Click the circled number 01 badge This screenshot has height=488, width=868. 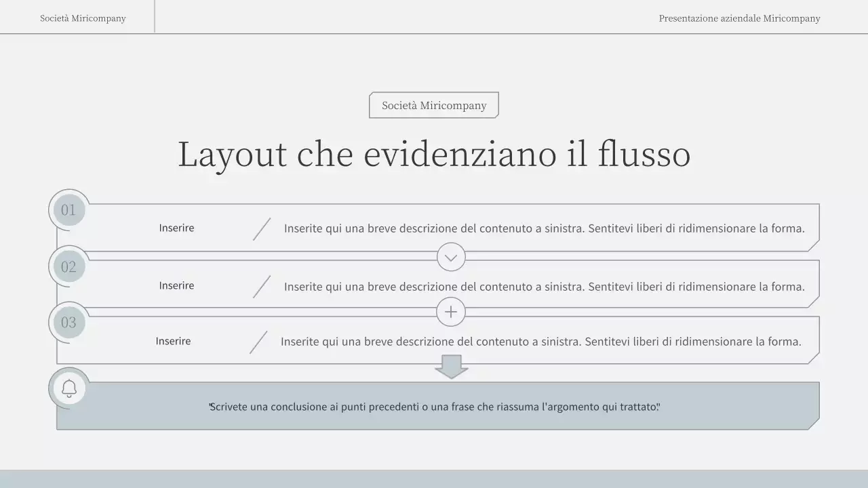click(68, 209)
